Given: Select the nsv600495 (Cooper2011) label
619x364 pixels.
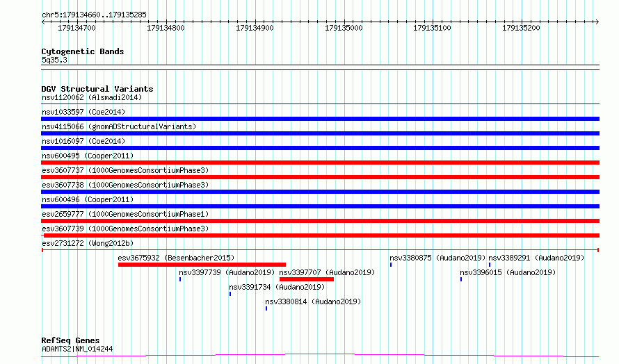Looking at the screenshot, I should (x=88, y=156).
